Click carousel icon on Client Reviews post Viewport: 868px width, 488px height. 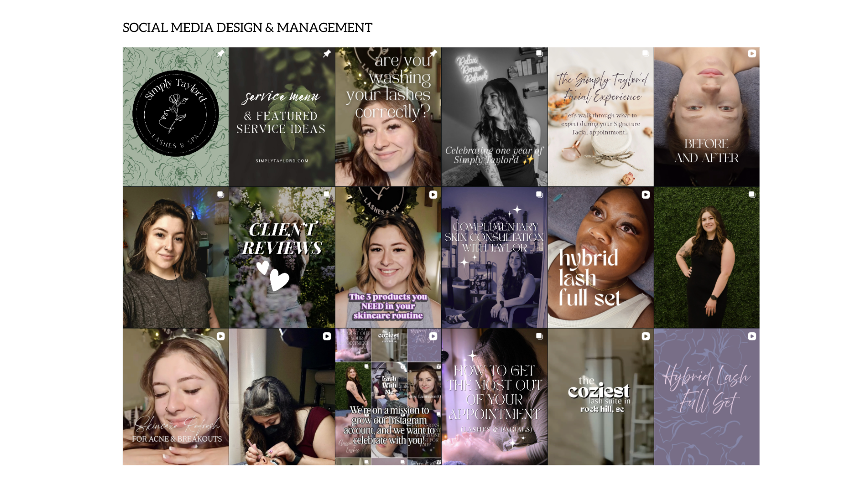click(327, 195)
